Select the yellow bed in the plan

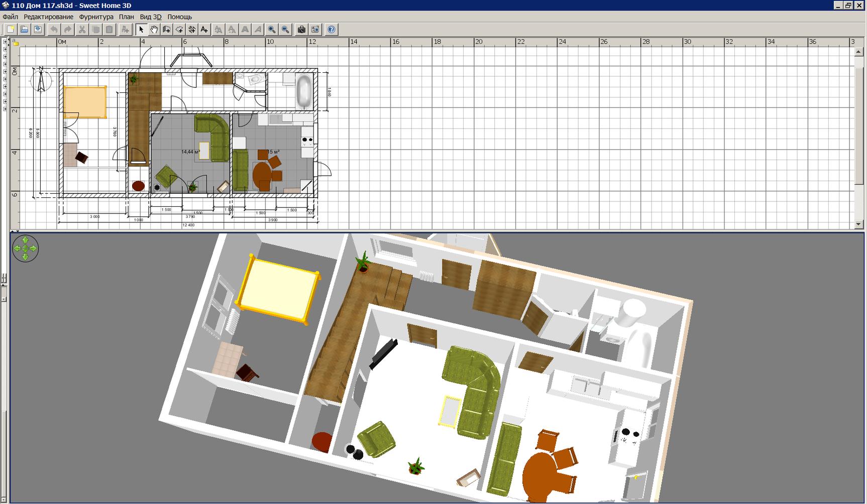(85, 102)
